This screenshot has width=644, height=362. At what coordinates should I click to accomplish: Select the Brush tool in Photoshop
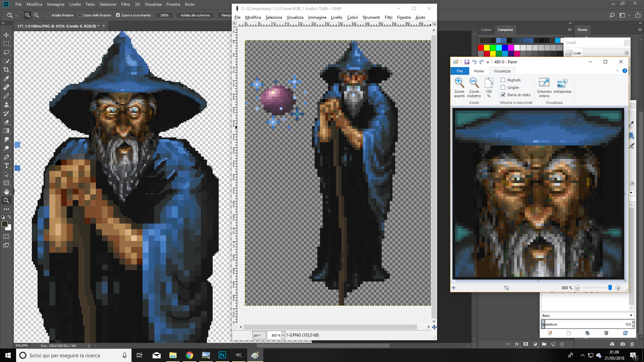(x=6, y=96)
